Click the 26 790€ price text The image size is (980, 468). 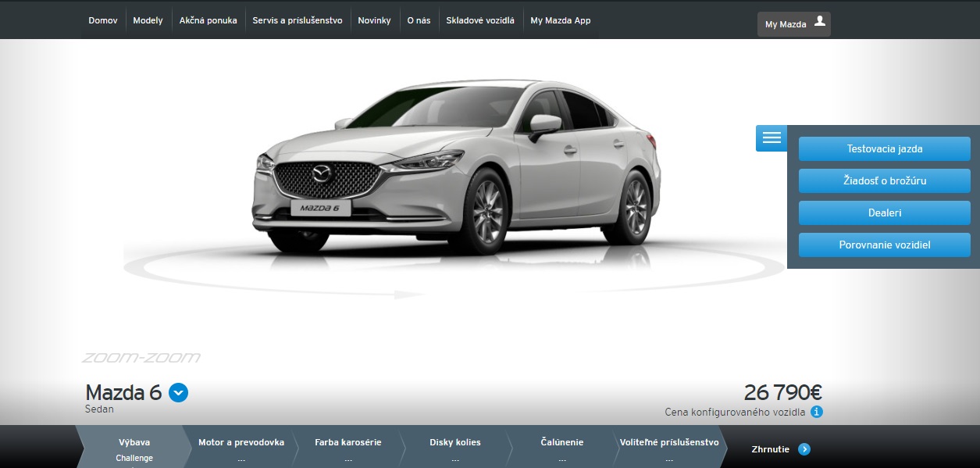[782, 393]
